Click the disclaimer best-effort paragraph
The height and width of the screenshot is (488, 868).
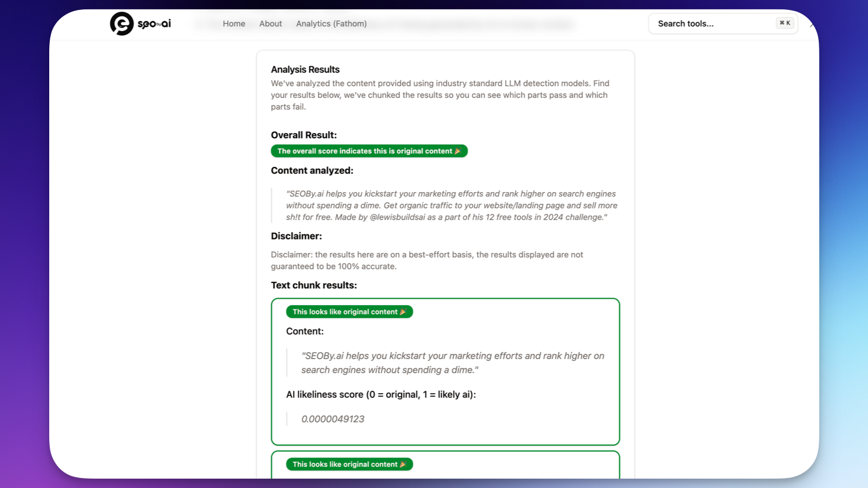(427, 260)
